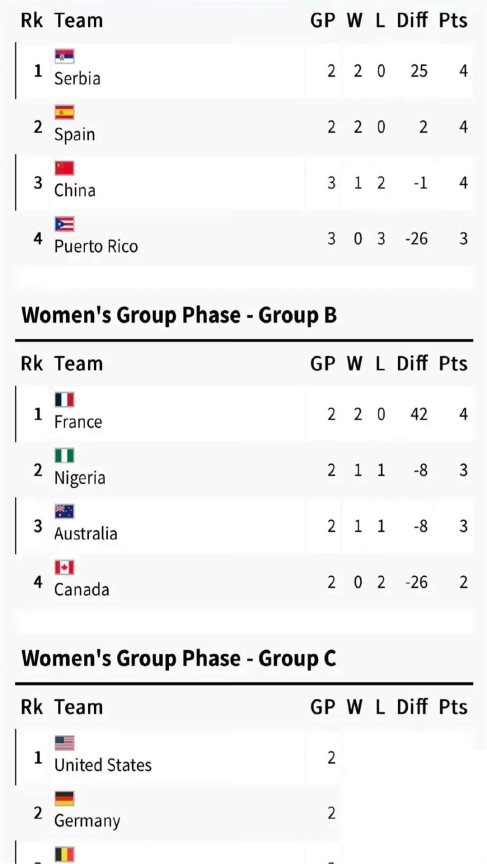The image size is (487, 864).
Task: Select the Nigeria team name
Action: point(79,478)
